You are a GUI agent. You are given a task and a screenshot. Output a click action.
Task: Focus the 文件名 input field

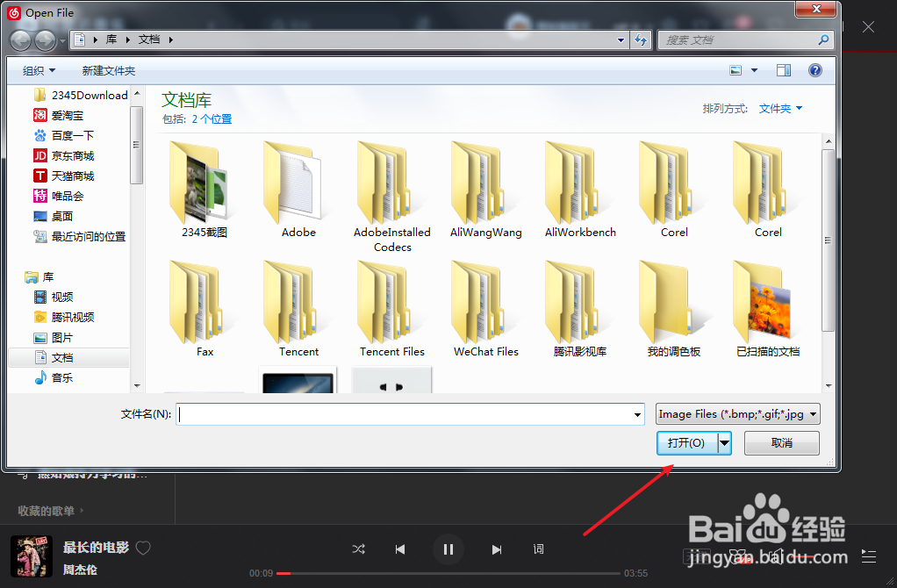click(410, 414)
